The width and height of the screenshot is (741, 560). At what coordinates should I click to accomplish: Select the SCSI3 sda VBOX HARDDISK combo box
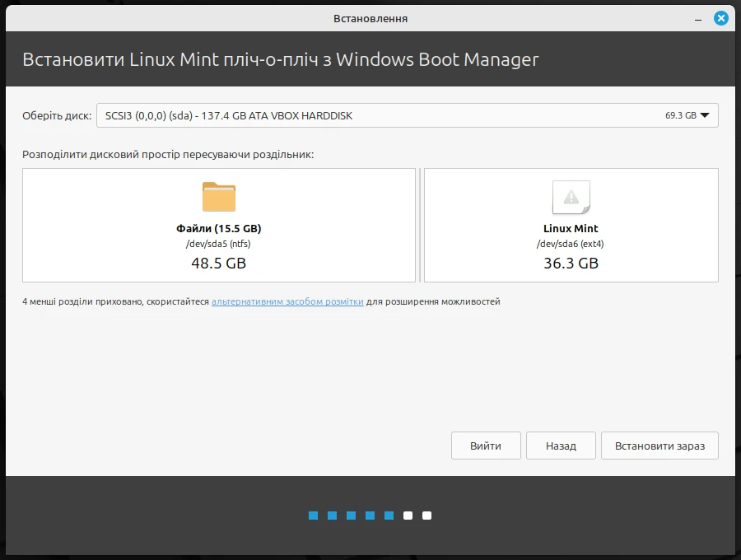[x=408, y=115]
